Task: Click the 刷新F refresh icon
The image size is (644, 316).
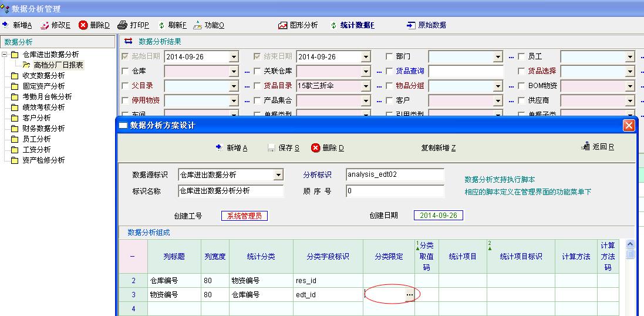Action: 161,25
